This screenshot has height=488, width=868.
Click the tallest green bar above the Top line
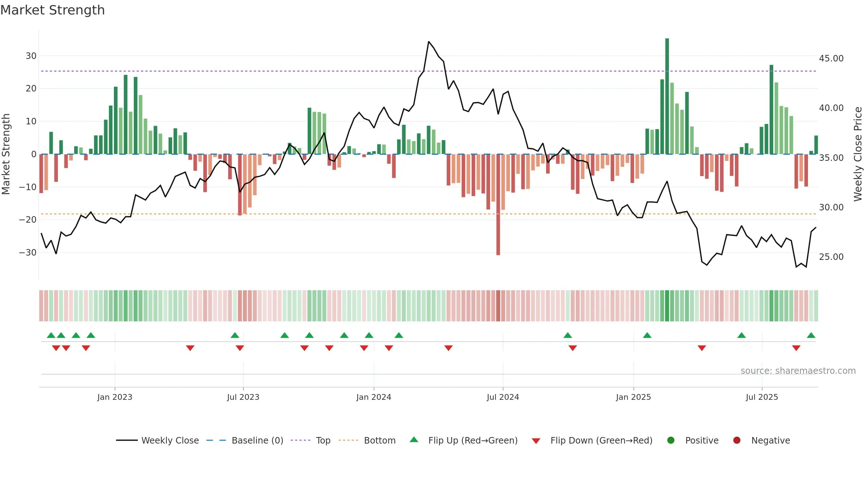667,96
